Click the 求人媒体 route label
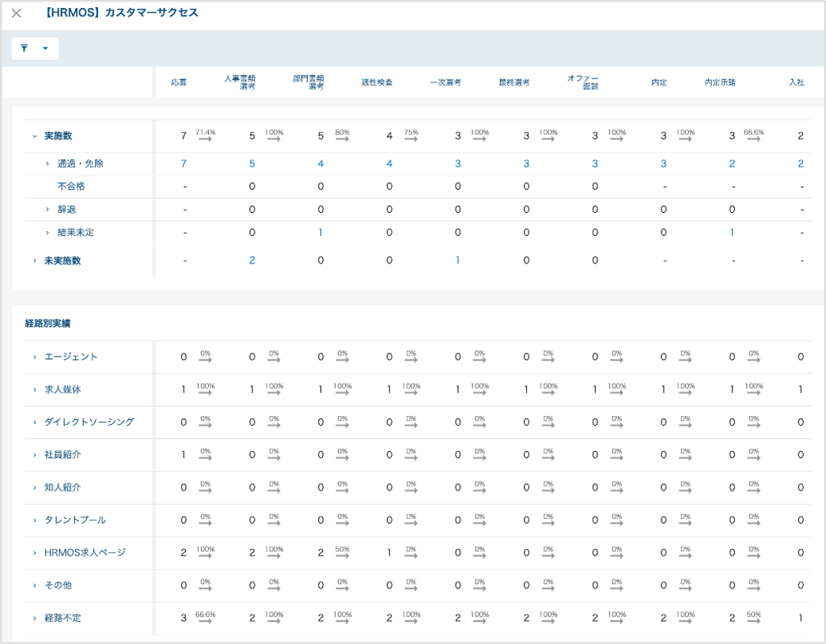This screenshot has height=644, width=826. pos(63,390)
